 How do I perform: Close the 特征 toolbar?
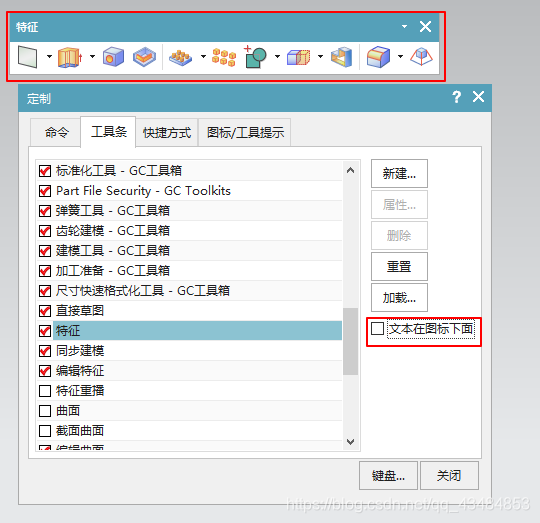tap(425, 27)
